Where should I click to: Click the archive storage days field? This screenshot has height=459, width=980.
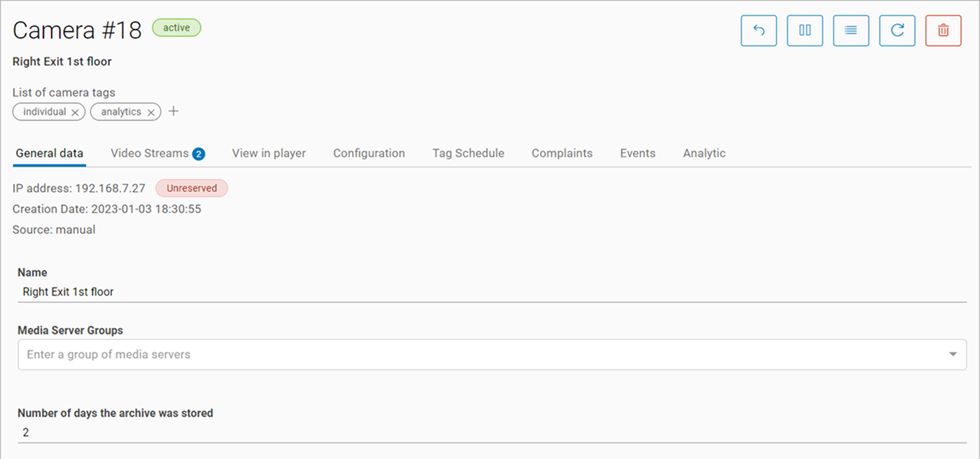[x=492, y=433]
